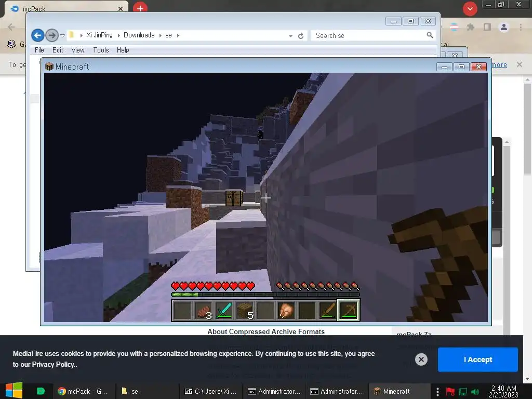The width and height of the screenshot is (532, 399).
Task: Click the Explorer refresh button
Action: click(x=301, y=36)
